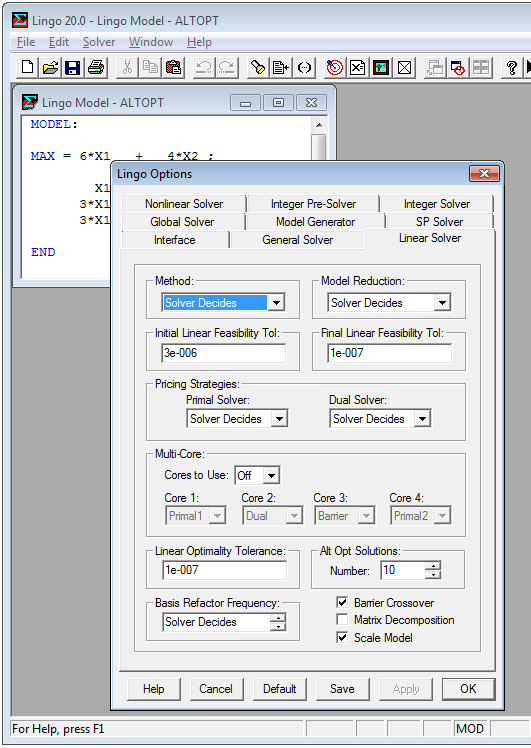The height and width of the screenshot is (748, 531).
Task: Toggle the Barrier Crossover checkbox
Action: (342, 602)
